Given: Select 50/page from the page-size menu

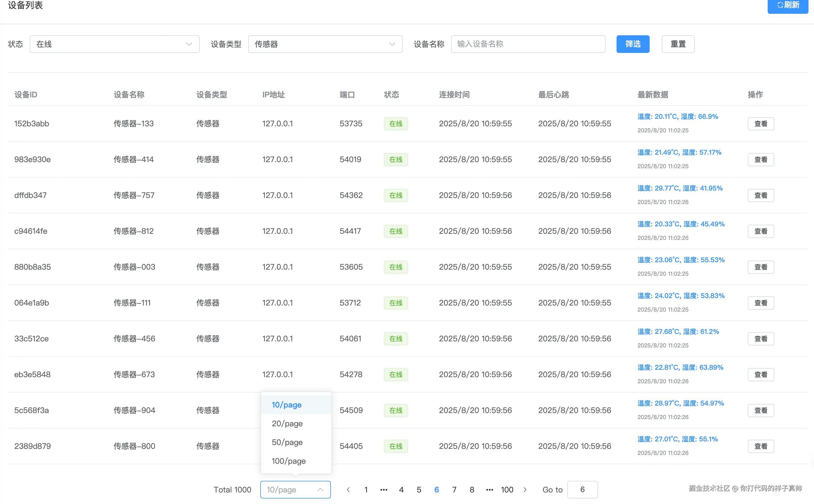Looking at the screenshot, I should pos(287,442).
